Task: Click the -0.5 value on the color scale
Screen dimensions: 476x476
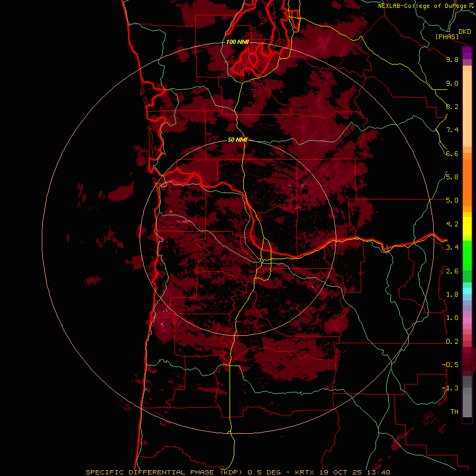Action: (450, 365)
